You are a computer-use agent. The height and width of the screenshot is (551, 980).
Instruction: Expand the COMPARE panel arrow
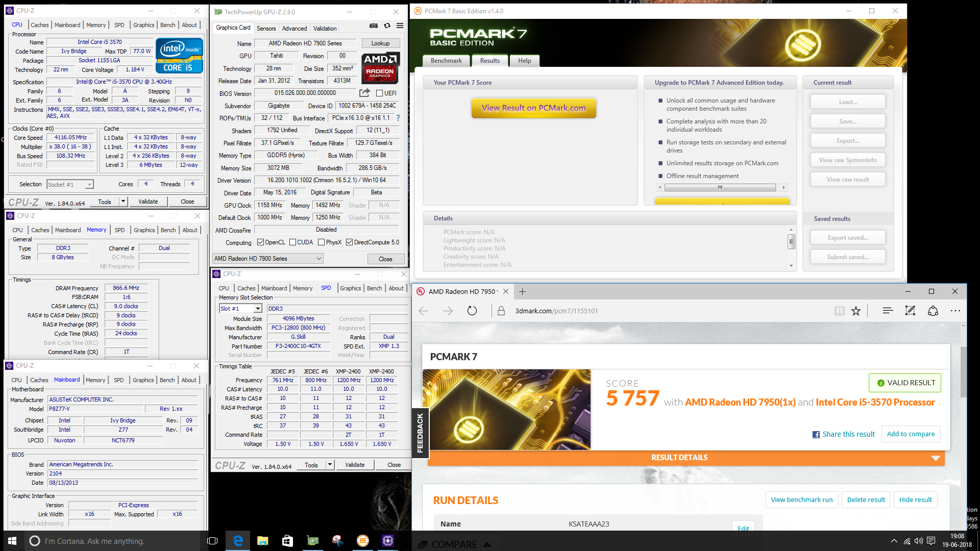coord(487,544)
